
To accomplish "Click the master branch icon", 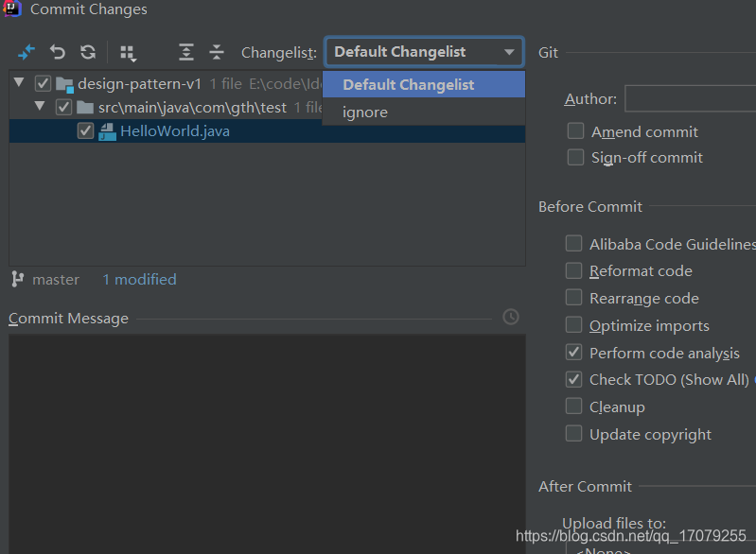I will (17, 279).
